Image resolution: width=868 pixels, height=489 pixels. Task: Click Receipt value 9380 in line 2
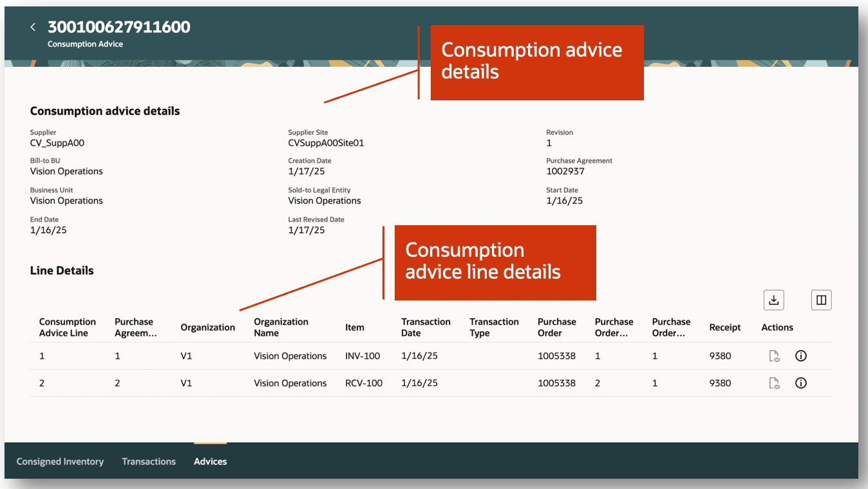[720, 383]
